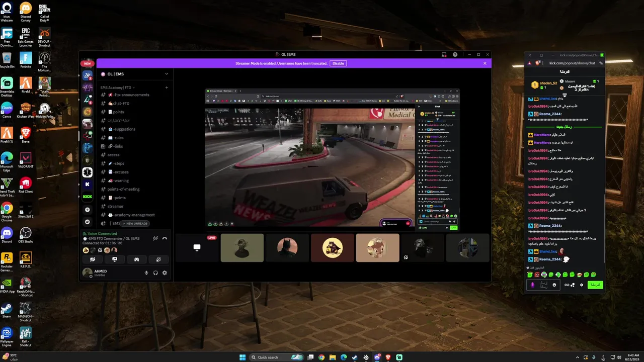The width and height of the screenshot is (644, 362).
Task: Click Add a Server plus icon
Action: click(x=87, y=210)
